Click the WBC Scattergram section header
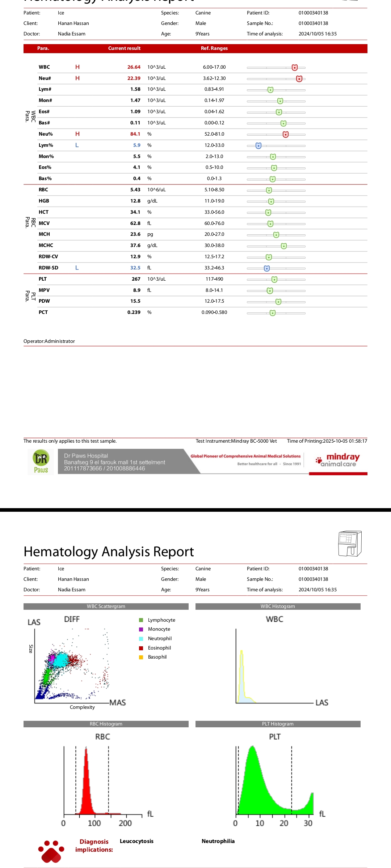The width and height of the screenshot is (391, 868). 106,606
